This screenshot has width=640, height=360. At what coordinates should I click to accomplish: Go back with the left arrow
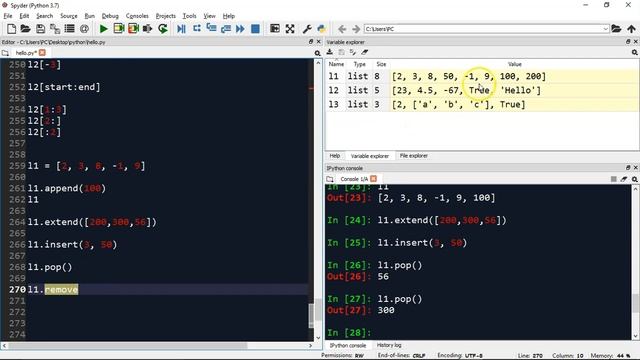click(342, 29)
